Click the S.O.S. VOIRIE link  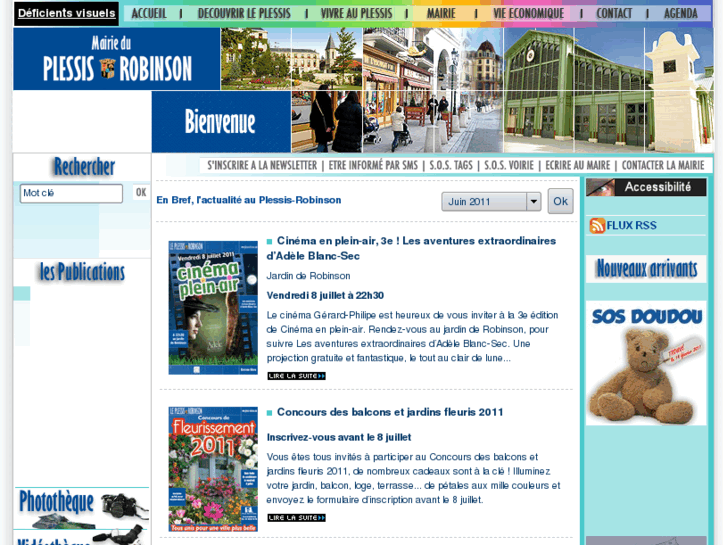pyautogui.click(x=509, y=166)
